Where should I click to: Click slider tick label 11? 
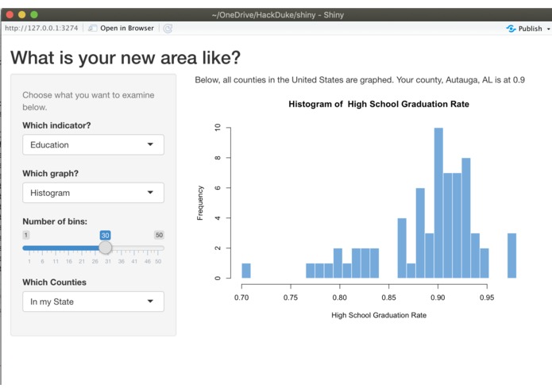(x=56, y=261)
